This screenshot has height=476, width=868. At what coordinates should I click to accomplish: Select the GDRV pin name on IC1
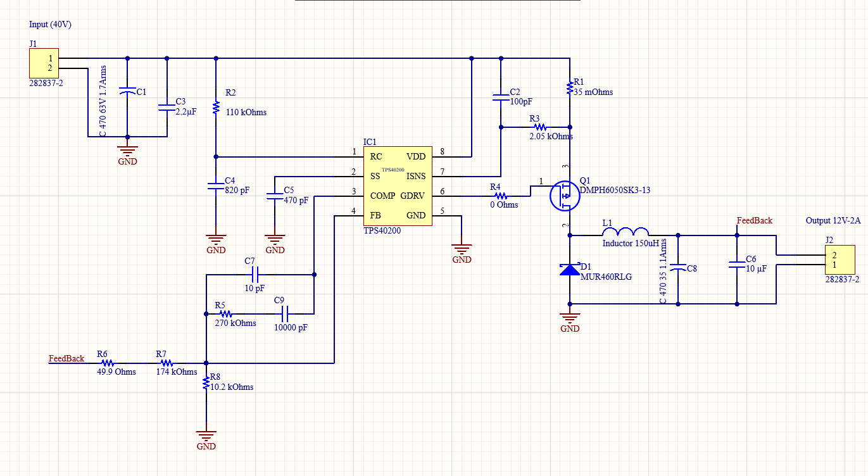click(x=413, y=196)
